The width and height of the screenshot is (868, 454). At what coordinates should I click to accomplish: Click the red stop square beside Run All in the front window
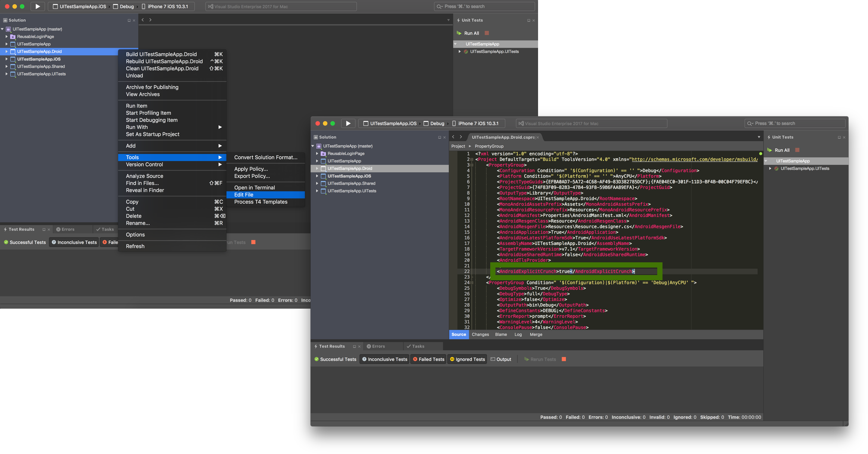797,150
